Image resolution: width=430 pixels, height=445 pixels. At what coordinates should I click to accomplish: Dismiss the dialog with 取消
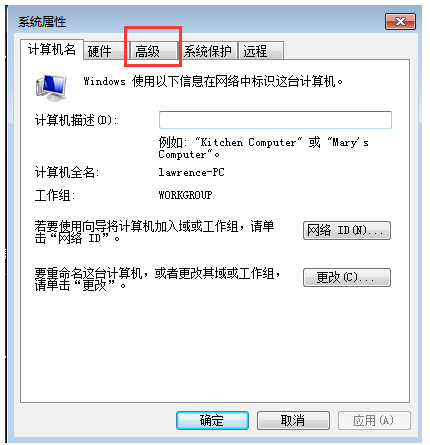click(293, 420)
